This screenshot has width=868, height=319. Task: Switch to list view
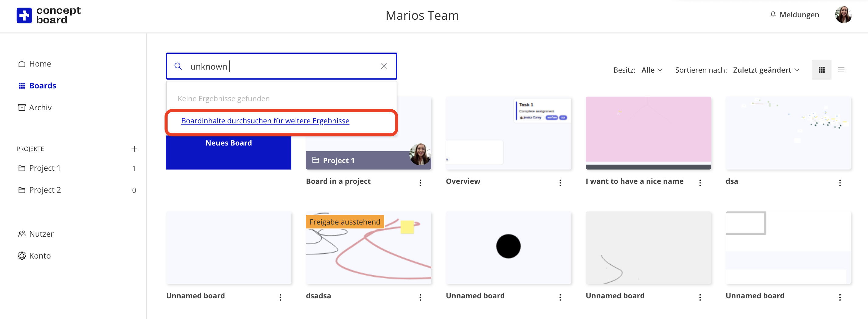(x=841, y=70)
